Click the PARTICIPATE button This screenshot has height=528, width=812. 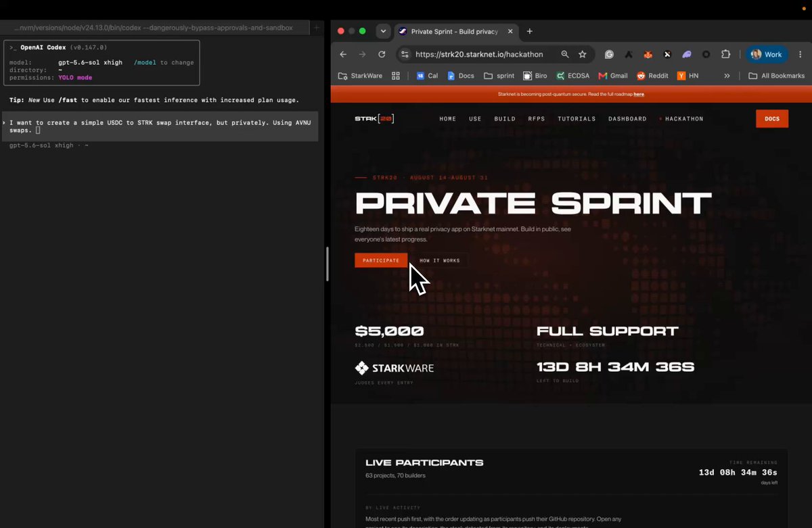point(381,260)
